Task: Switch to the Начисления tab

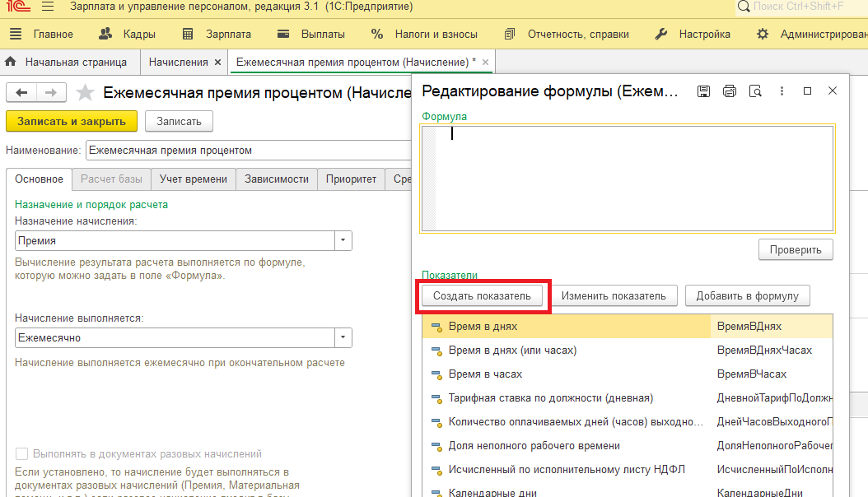Action: click(178, 63)
